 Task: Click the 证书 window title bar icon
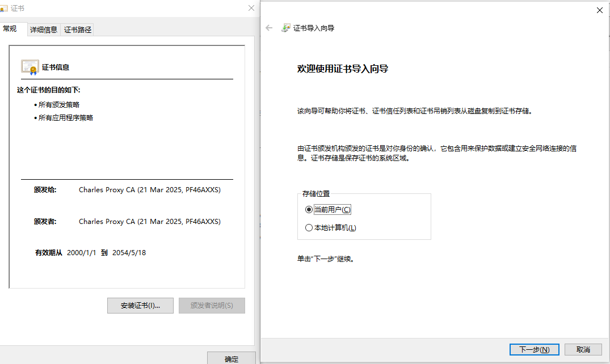coord(4,8)
